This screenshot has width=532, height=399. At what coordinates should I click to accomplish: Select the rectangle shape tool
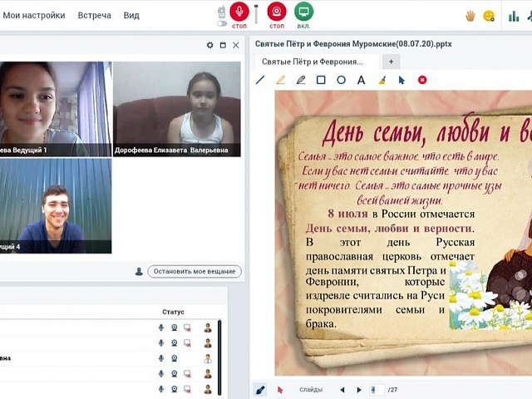[x=321, y=80]
